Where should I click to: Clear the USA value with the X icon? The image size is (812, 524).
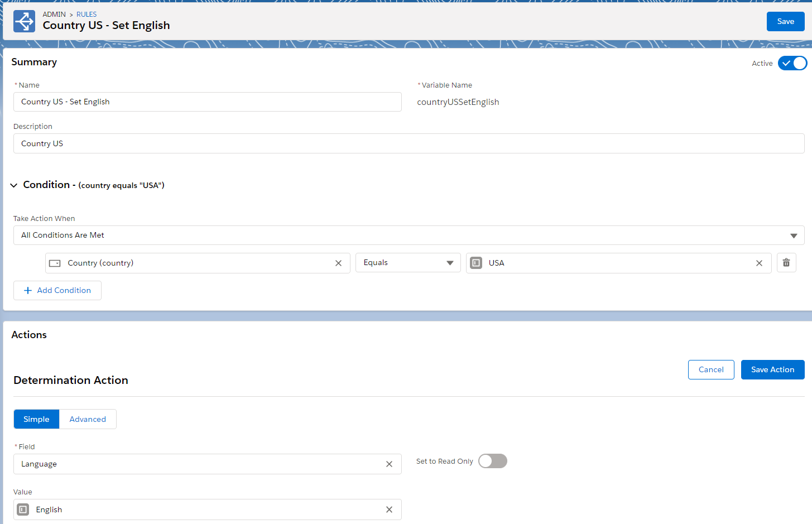759,262
